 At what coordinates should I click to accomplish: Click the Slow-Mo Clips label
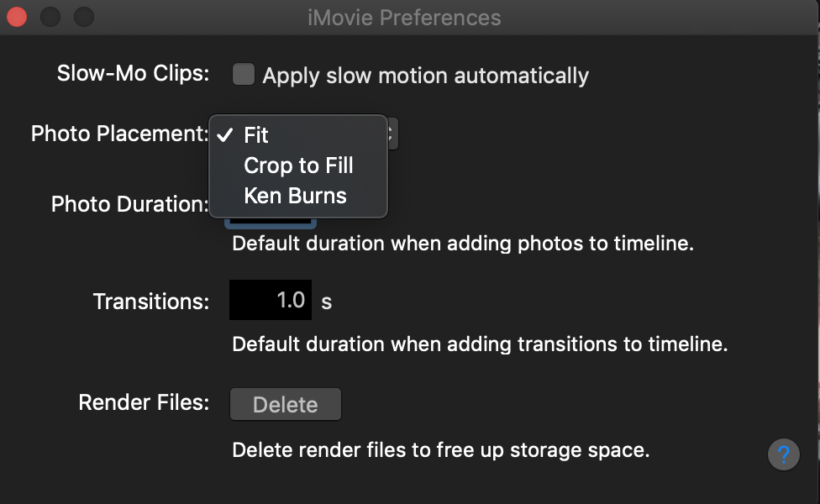click(133, 73)
